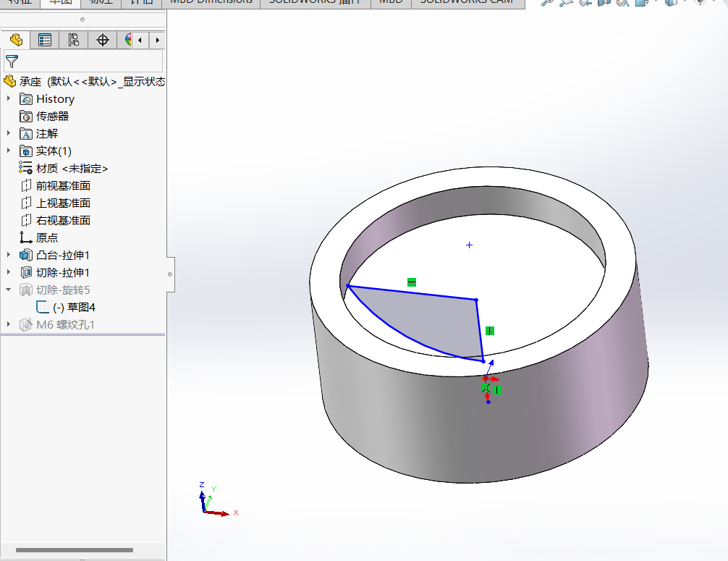Image resolution: width=728 pixels, height=561 pixels.
Task: Select the sketch point where the two lines meet
Action: coord(476,300)
